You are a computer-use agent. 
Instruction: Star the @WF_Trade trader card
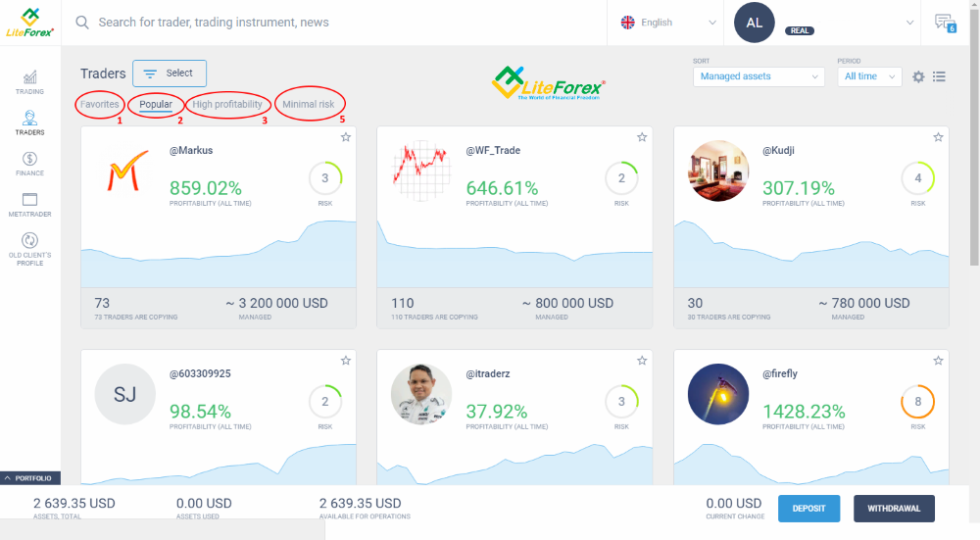pyautogui.click(x=642, y=137)
